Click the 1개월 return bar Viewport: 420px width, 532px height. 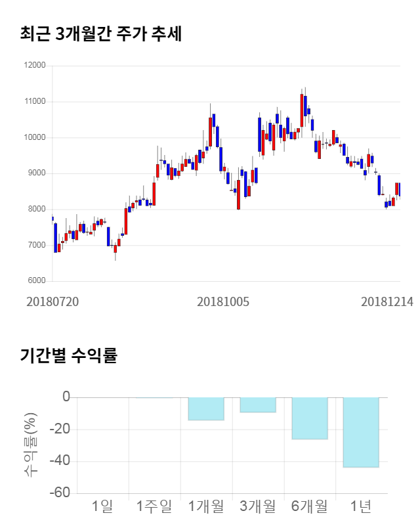tap(206, 409)
